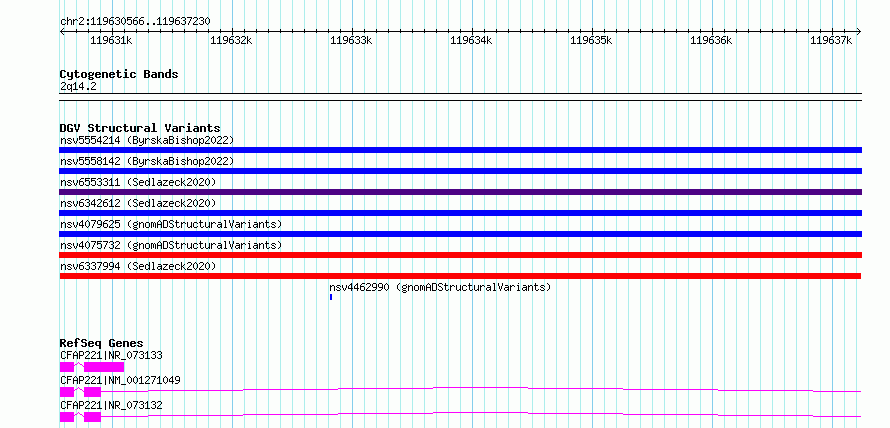Click the small blue nsv4462990 variant marker

pos(331,297)
